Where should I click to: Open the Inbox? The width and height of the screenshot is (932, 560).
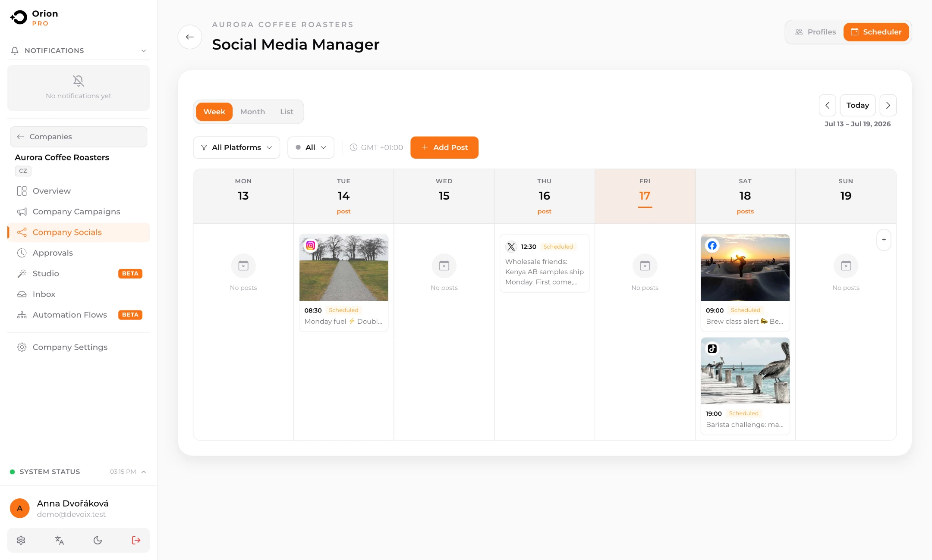point(79,294)
